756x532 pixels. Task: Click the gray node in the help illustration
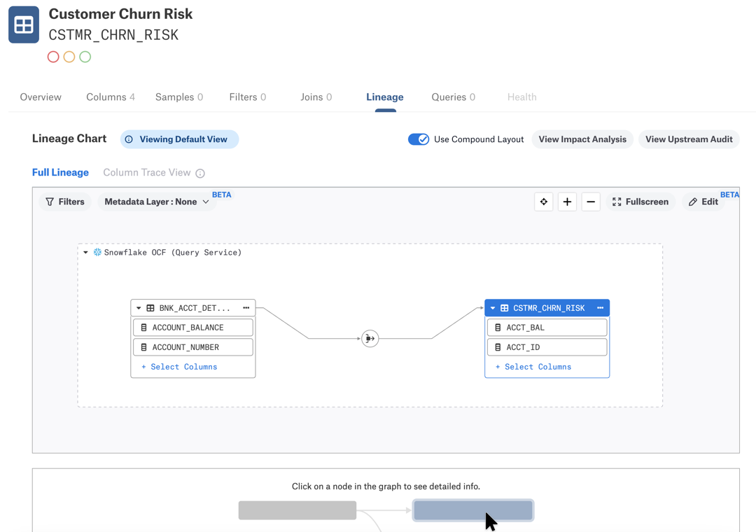[x=297, y=510]
